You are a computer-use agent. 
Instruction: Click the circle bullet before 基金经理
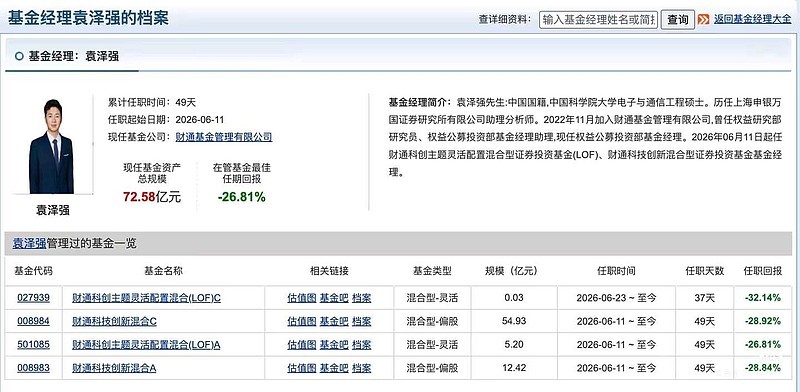19,56
